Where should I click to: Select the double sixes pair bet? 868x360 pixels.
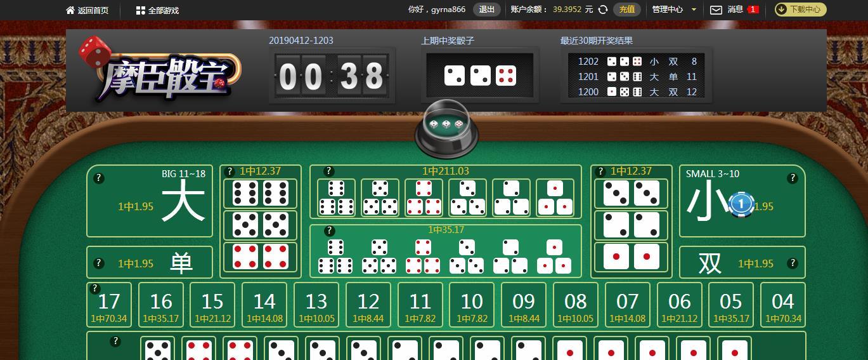pyautogui.click(x=261, y=194)
